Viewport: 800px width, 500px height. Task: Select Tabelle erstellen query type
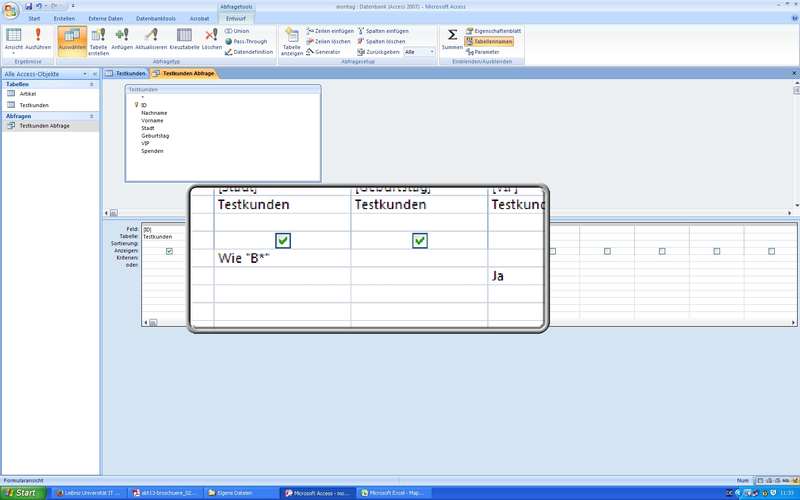[98, 41]
